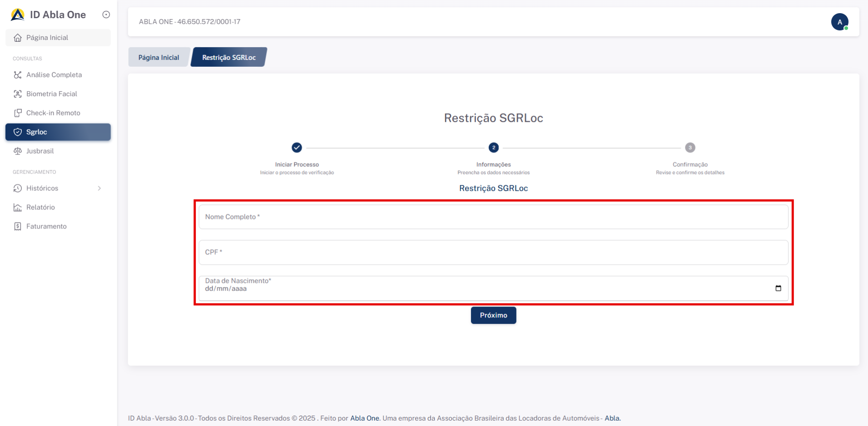Click the Página Inicial home icon
The image size is (868, 426).
click(18, 38)
